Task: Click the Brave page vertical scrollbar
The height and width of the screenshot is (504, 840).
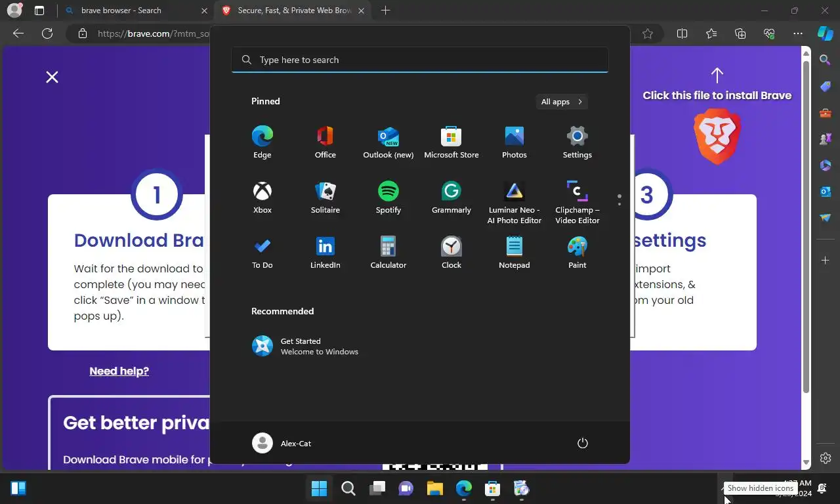Action: [807, 226]
